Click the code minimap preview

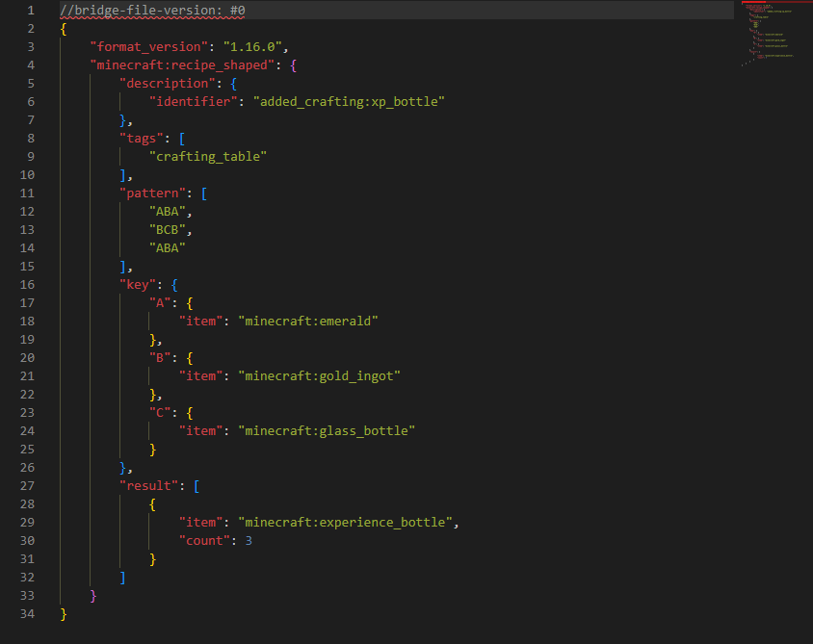[x=775, y=34]
